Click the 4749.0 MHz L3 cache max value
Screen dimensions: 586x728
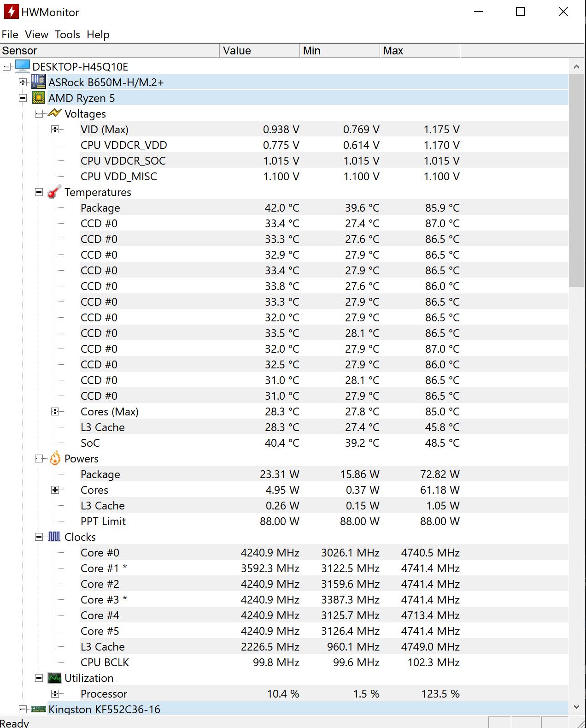point(430,647)
